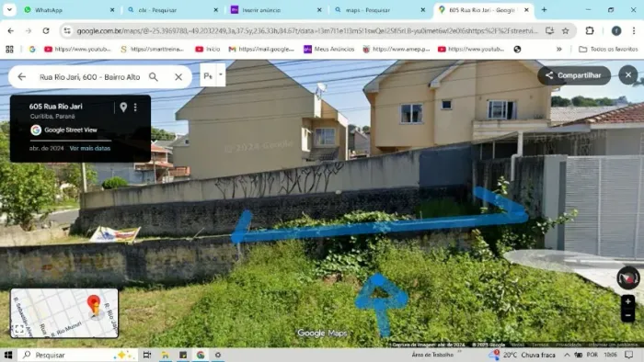
Task: Expand the minimap with the fullscreen corner icon
Action: click(19, 329)
